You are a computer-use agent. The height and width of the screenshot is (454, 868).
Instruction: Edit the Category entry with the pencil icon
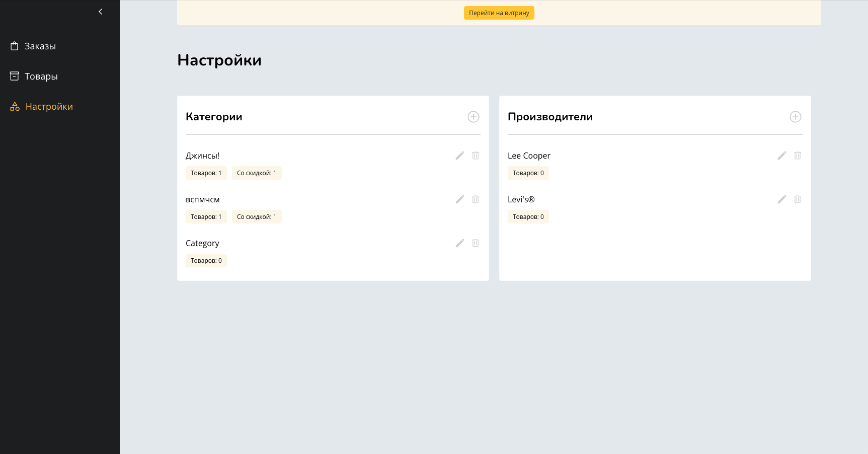(459, 243)
